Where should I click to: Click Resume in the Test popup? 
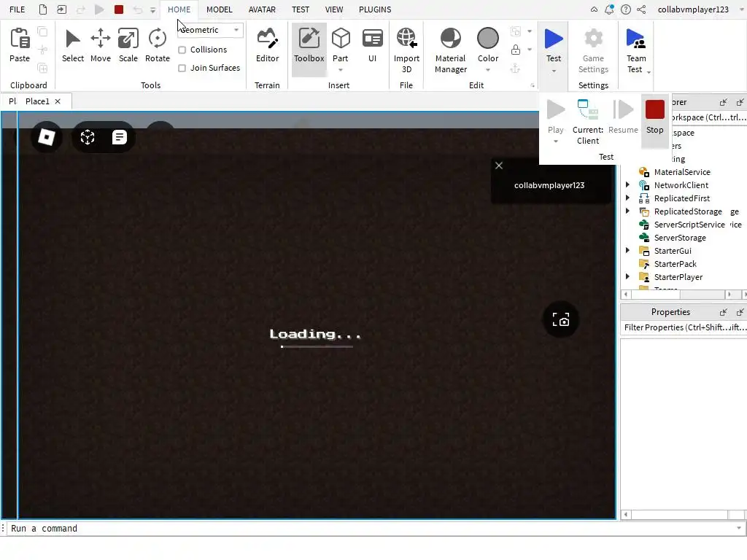tap(623, 117)
